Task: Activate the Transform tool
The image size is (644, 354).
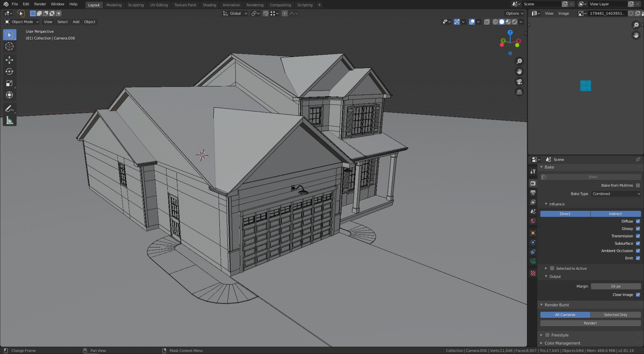Action: (x=9, y=95)
